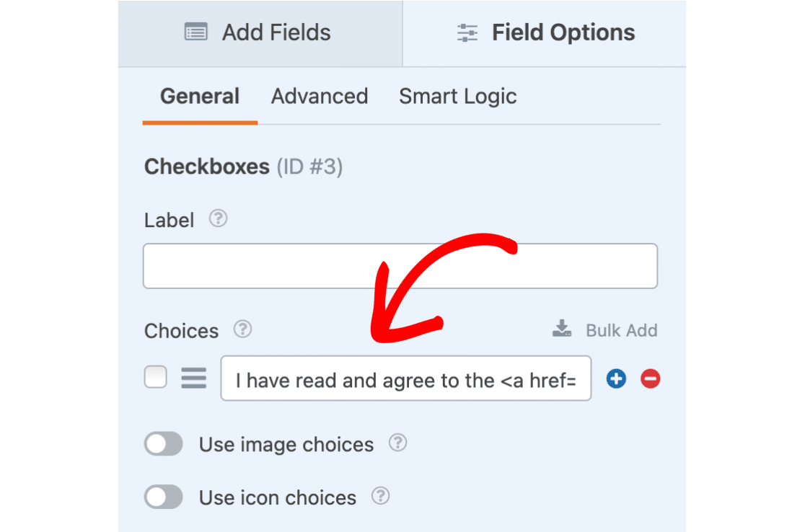
Task: Turn on the Use icon choices toggle
Action: (164, 497)
